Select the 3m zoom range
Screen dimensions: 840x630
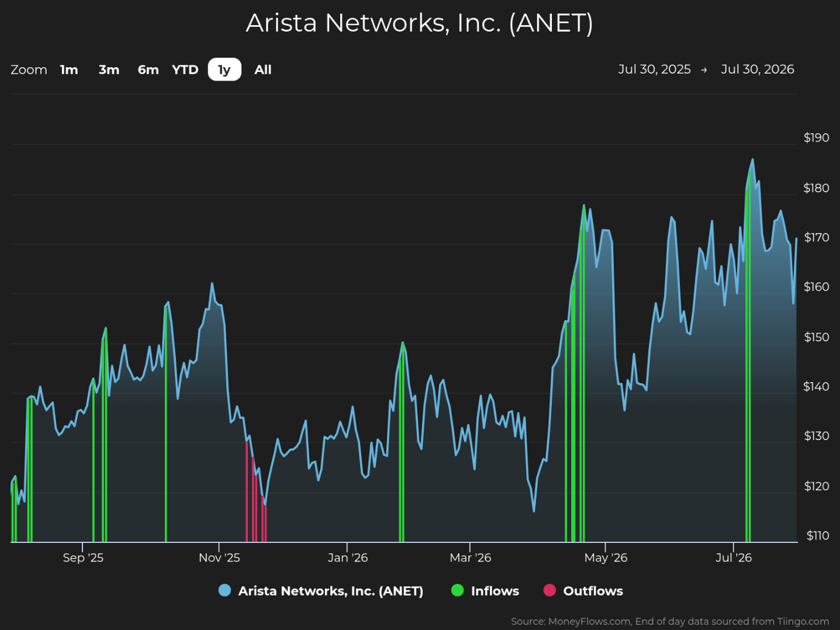click(109, 70)
